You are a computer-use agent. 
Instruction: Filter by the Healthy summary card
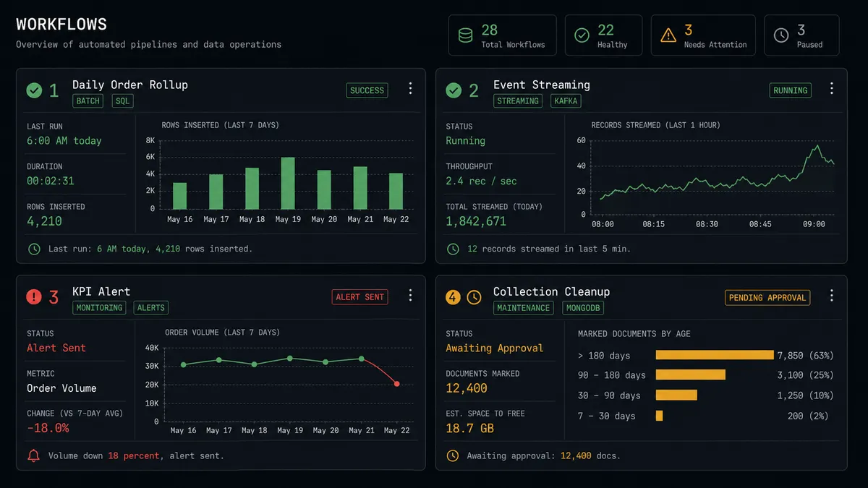(x=604, y=35)
